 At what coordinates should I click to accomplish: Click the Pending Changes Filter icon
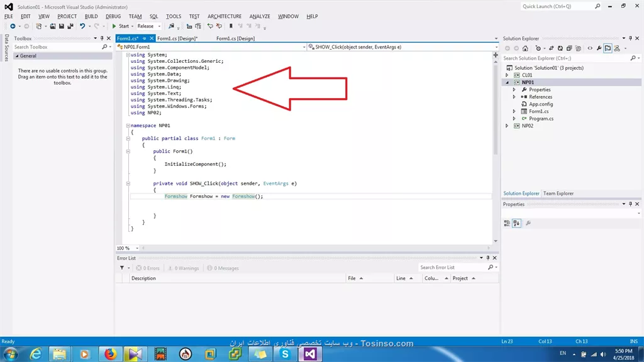[x=538, y=48]
